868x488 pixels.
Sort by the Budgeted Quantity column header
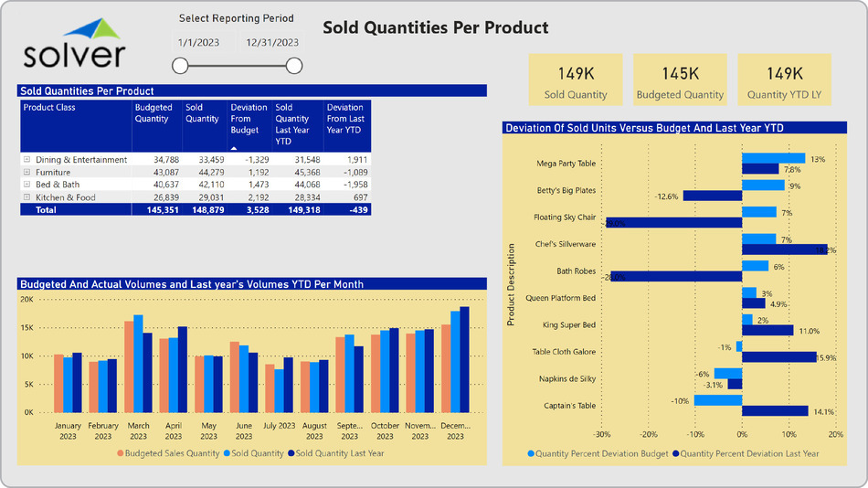pyautogui.click(x=153, y=113)
